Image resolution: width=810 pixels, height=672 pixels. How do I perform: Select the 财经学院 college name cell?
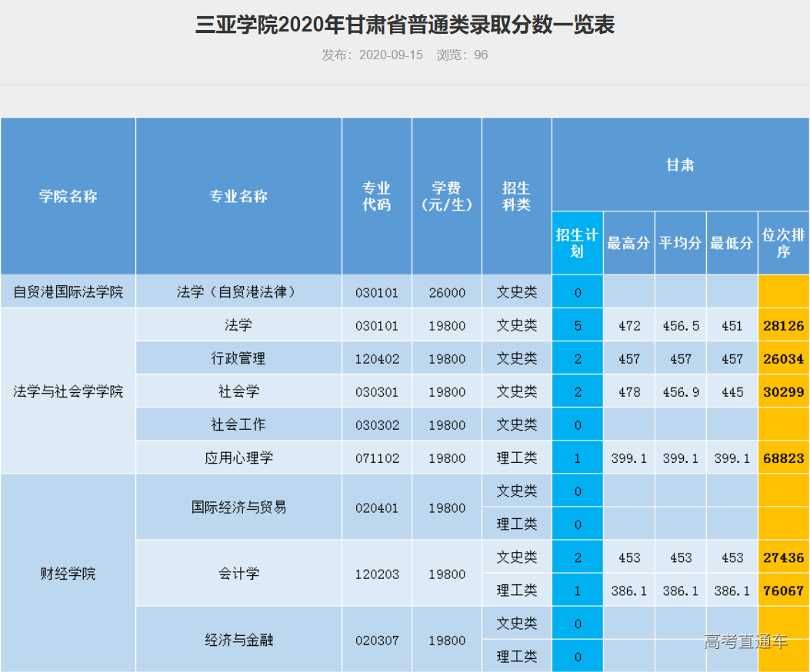click(68, 574)
